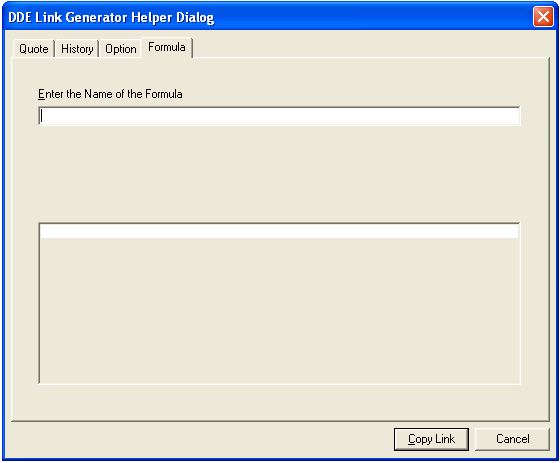The image size is (560, 463).
Task: Place cursor in the Formula name input box
Action: (x=279, y=116)
